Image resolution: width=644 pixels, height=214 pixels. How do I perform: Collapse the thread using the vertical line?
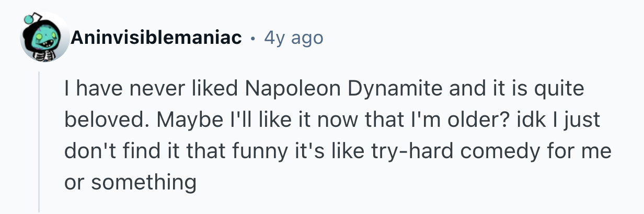39,142
